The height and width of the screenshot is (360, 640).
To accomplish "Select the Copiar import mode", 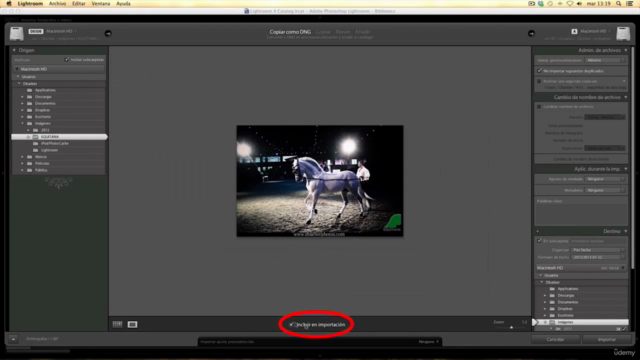I will (323, 32).
